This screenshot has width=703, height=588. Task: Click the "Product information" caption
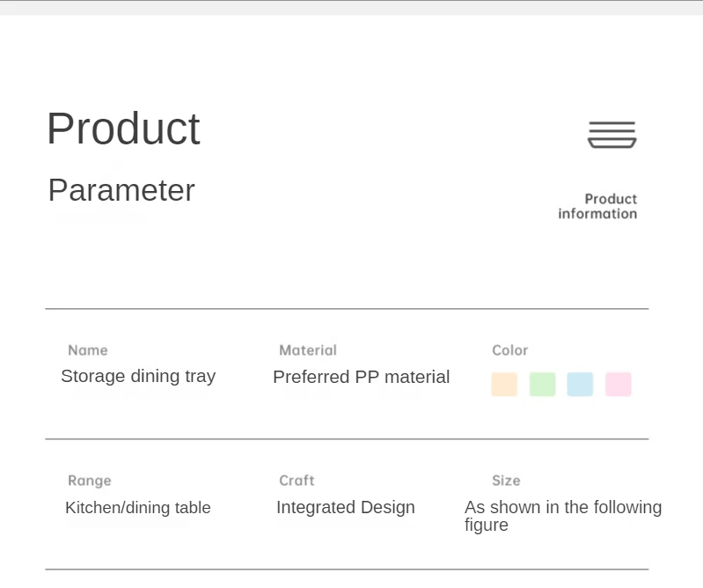point(598,206)
